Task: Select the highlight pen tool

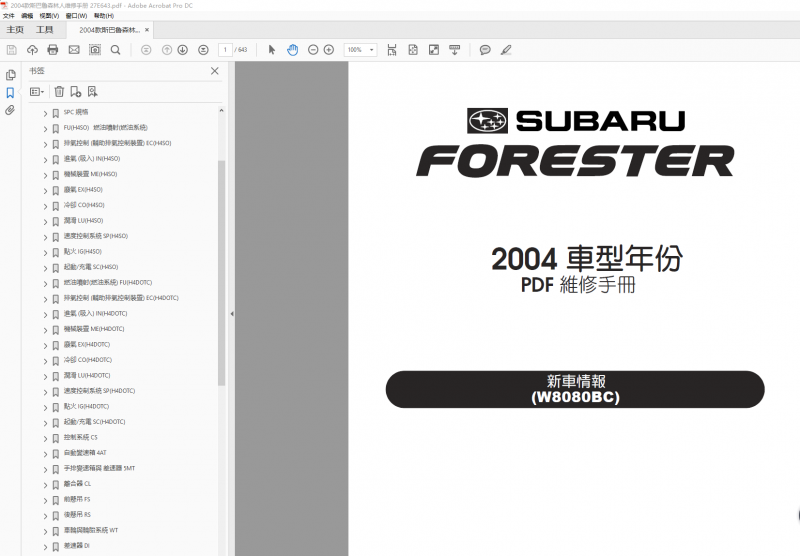Action: point(506,50)
